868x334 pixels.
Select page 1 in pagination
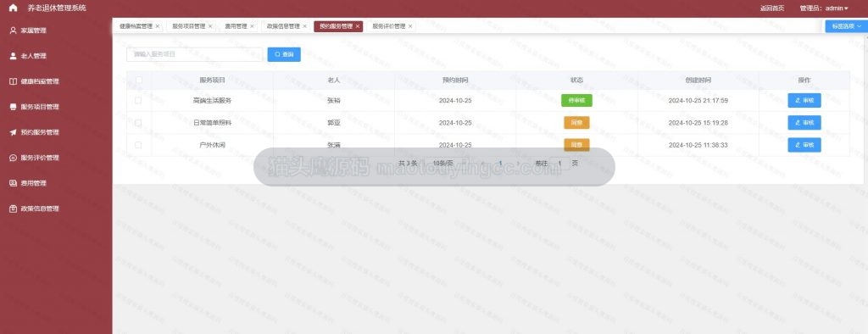pyautogui.click(x=501, y=164)
